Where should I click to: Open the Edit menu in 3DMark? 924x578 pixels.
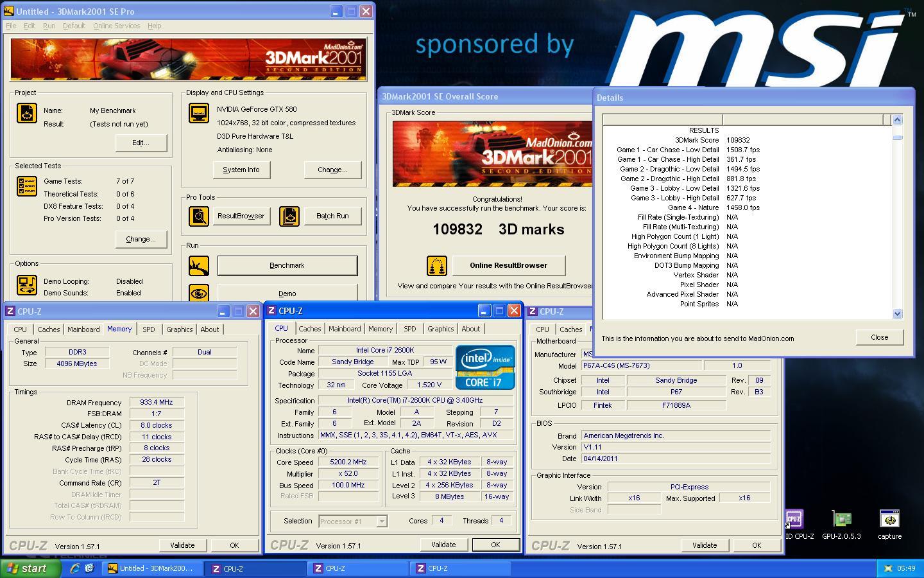[30, 26]
